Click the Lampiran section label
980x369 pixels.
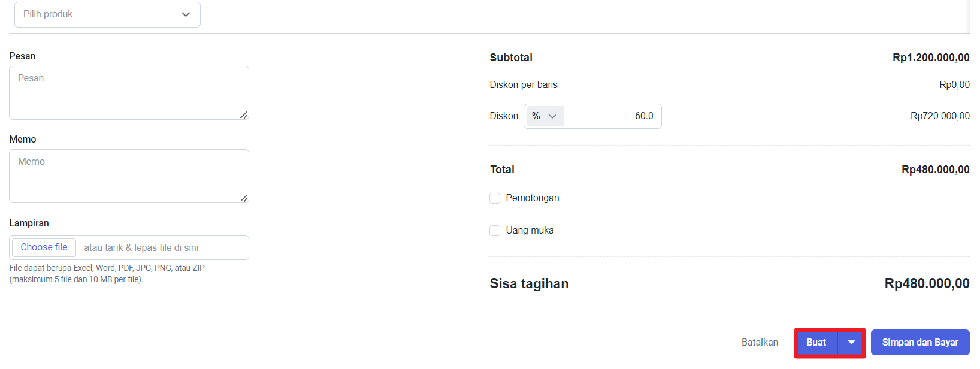click(29, 223)
